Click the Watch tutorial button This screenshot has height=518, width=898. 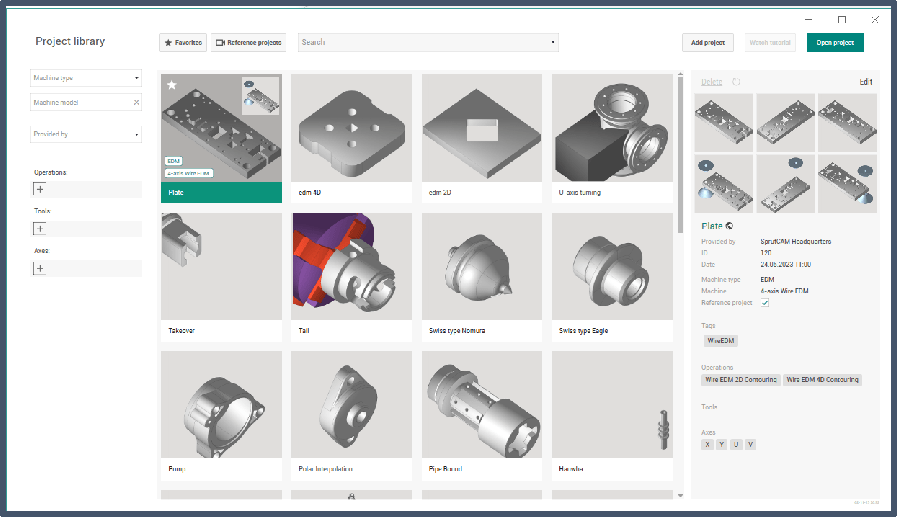770,42
